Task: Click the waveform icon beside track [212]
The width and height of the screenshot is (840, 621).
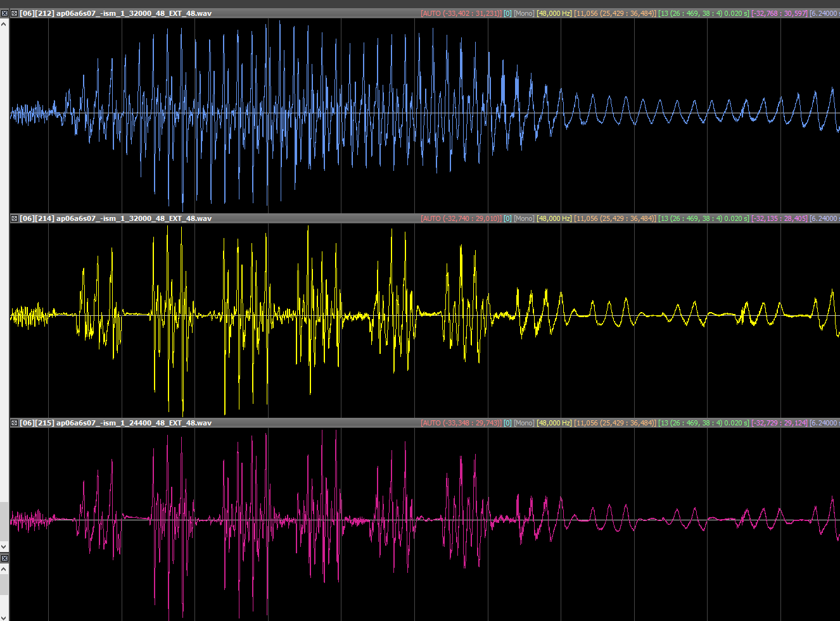Action: point(14,13)
